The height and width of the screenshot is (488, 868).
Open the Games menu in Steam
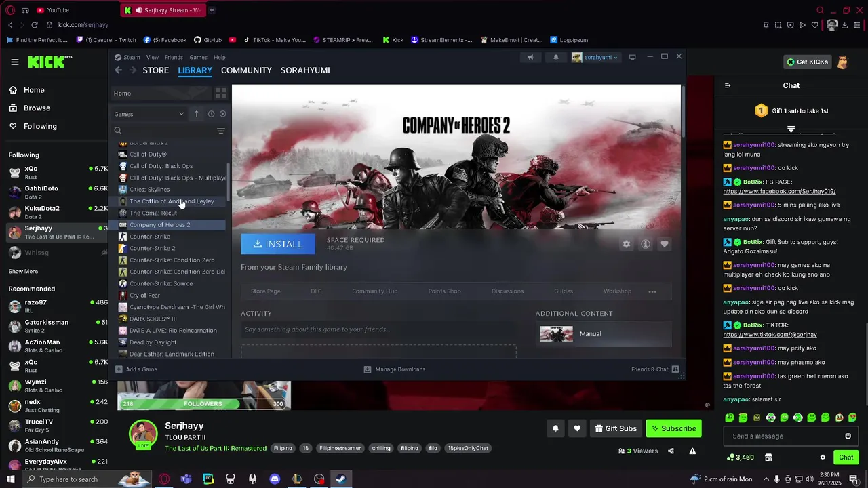point(198,57)
